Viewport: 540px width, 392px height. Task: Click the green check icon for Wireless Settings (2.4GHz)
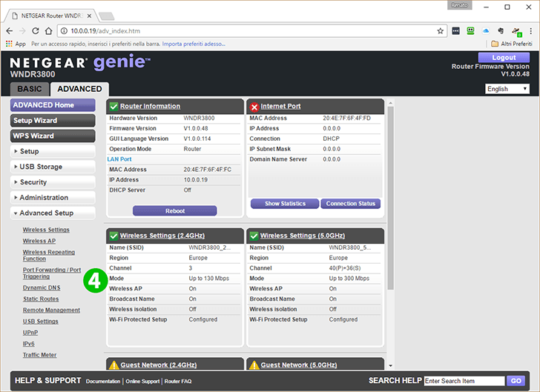[x=113, y=236]
